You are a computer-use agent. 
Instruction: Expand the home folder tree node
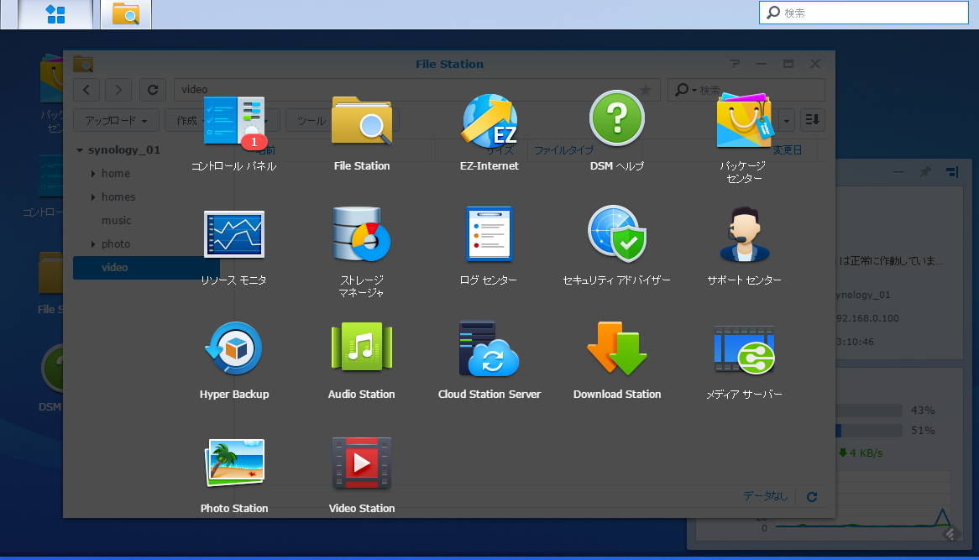click(x=93, y=174)
